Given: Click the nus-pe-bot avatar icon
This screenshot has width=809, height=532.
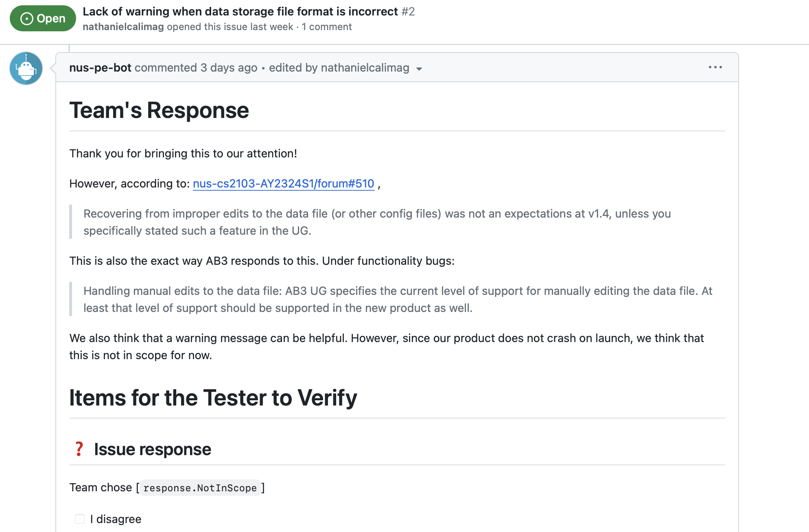Looking at the screenshot, I should coord(26,68).
